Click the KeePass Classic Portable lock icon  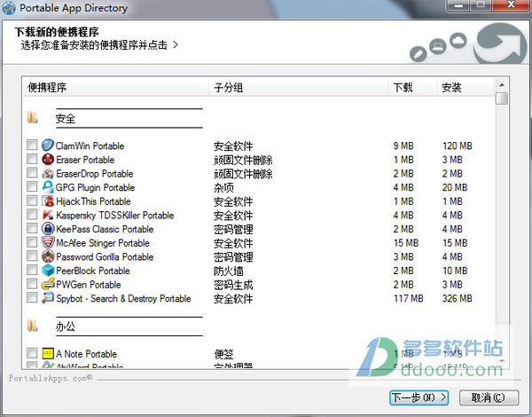[48, 229]
